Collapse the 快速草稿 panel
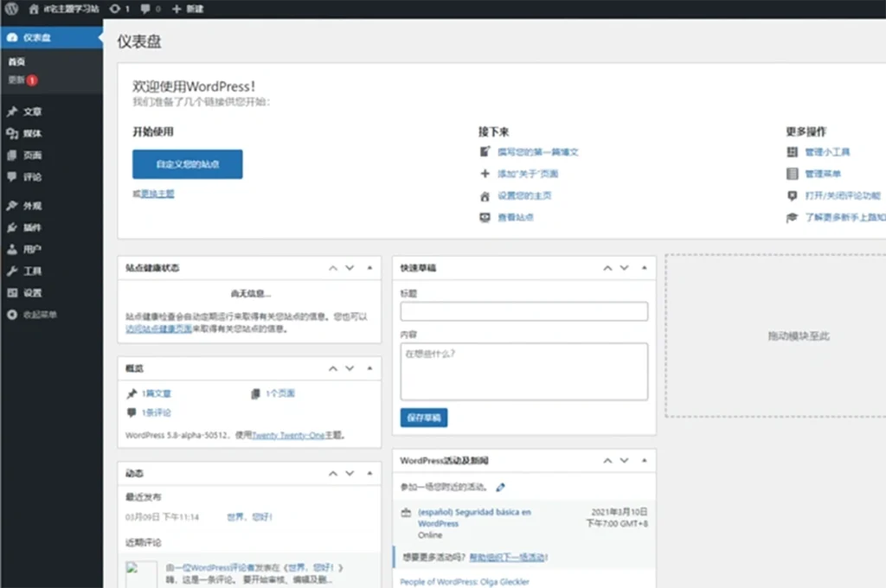 coord(644,268)
